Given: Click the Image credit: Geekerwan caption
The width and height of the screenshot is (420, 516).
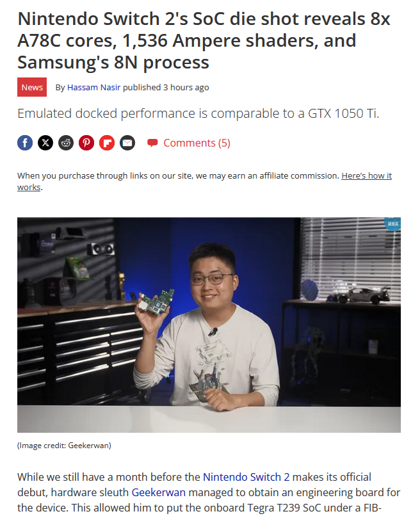Looking at the screenshot, I should [64, 445].
